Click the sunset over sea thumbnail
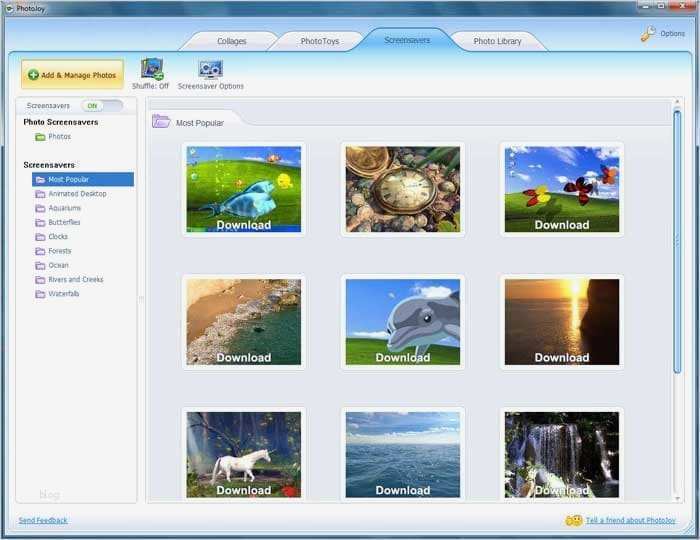 click(562, 322)
